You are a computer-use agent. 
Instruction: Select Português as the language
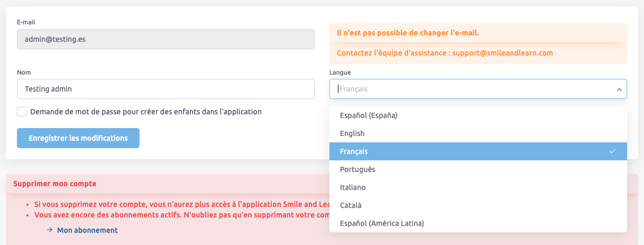coord(357,169)
